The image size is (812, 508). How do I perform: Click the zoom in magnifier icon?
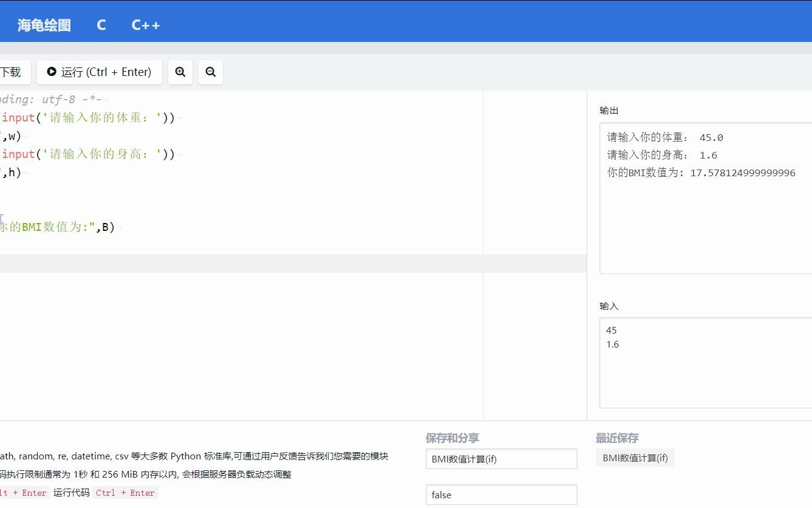click(x=180, y=72)
